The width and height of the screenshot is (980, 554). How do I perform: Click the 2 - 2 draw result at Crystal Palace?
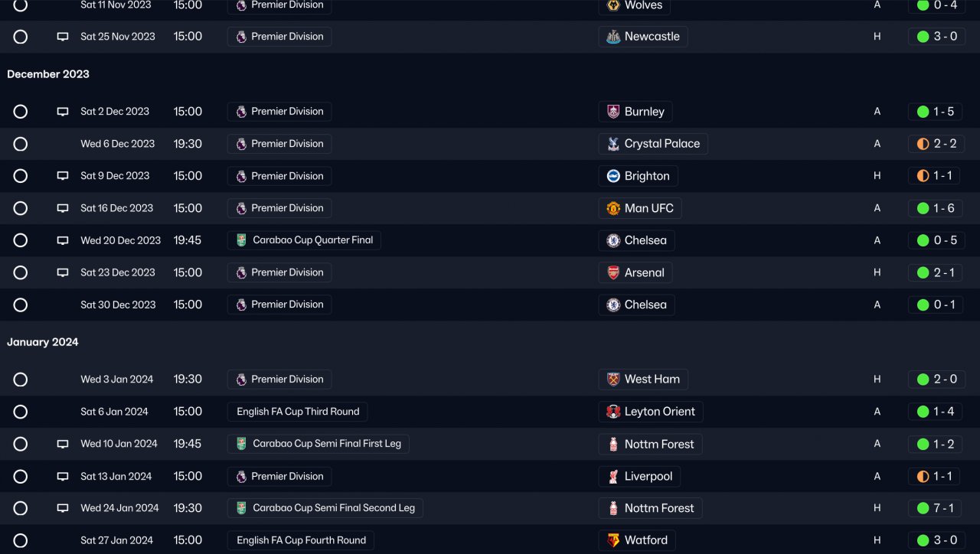click(936, 144)
